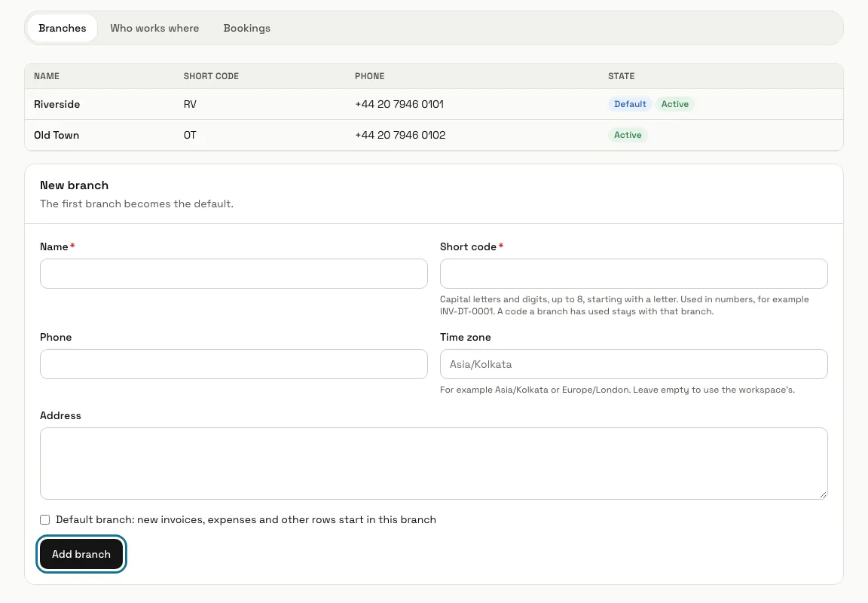Image resolution: width=868 pixels, height=603 pixels.
Task: Click the New branch heading
Action: coord(74,185)
